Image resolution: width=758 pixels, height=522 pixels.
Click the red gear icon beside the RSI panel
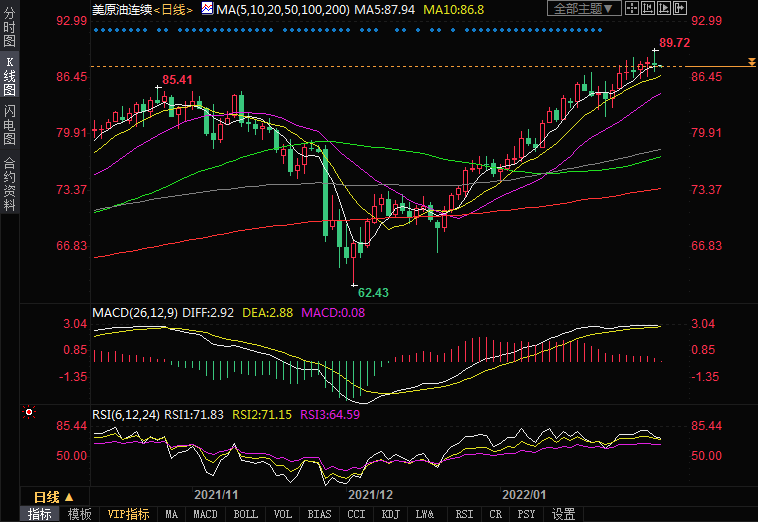[29, 411]
